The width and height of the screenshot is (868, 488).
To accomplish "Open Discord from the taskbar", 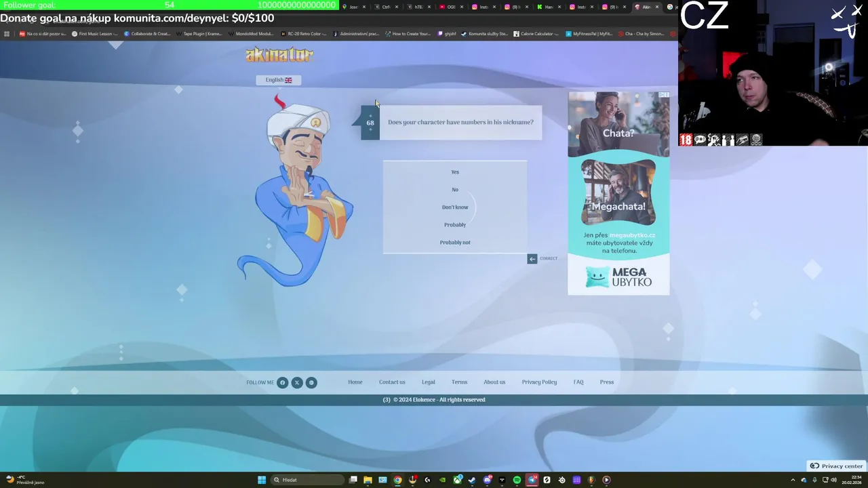I will point(487,480).
